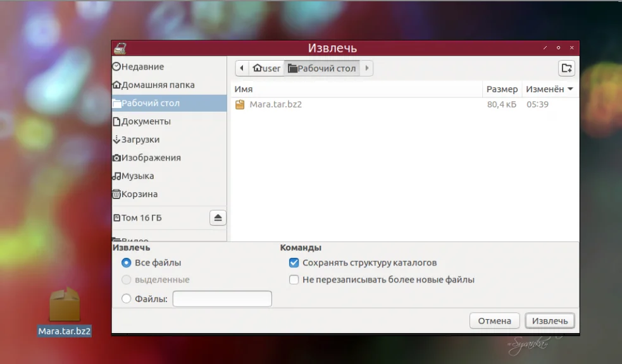Select Все файлы radio button
The width and height of the screenshot is (622, 364).
point(126,263)
